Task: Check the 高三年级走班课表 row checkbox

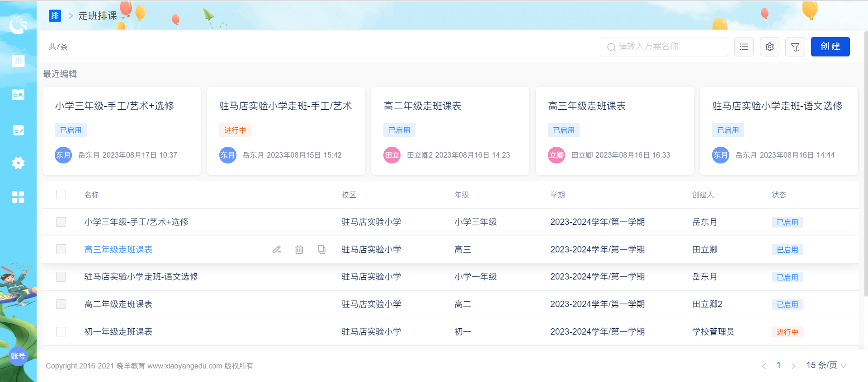Action: point(61,249)
